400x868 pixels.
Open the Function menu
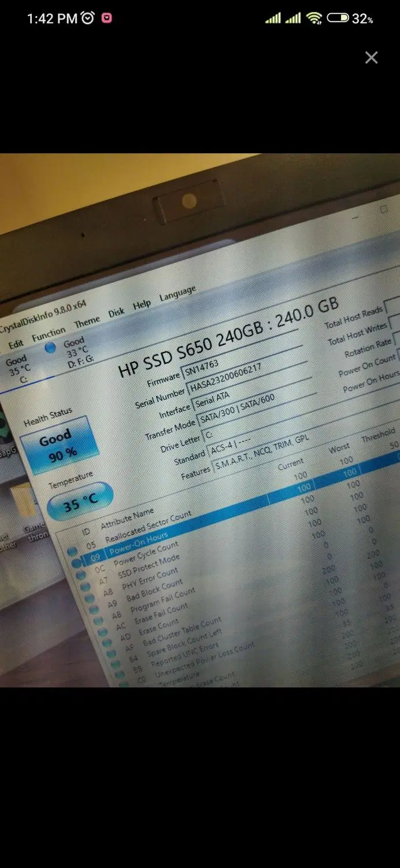tap(49, 334)
